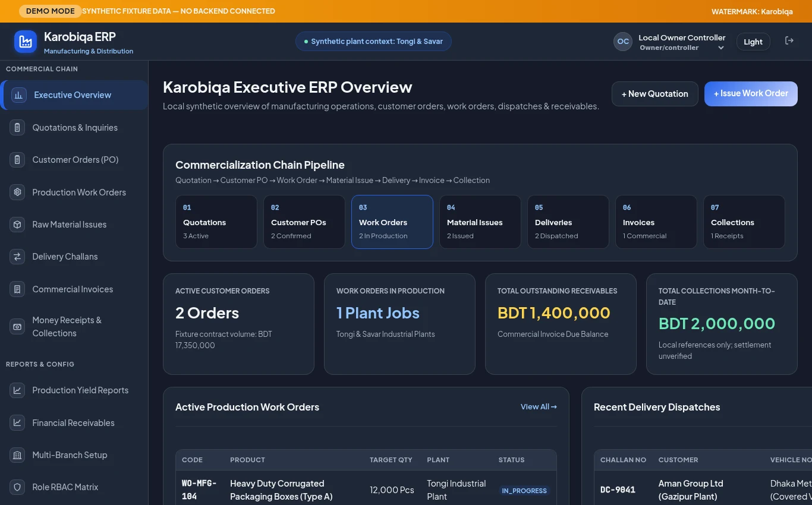Click the Synthetic plant context pill
812x505 pixels.
pyautogui.click(x=373, y=42)
